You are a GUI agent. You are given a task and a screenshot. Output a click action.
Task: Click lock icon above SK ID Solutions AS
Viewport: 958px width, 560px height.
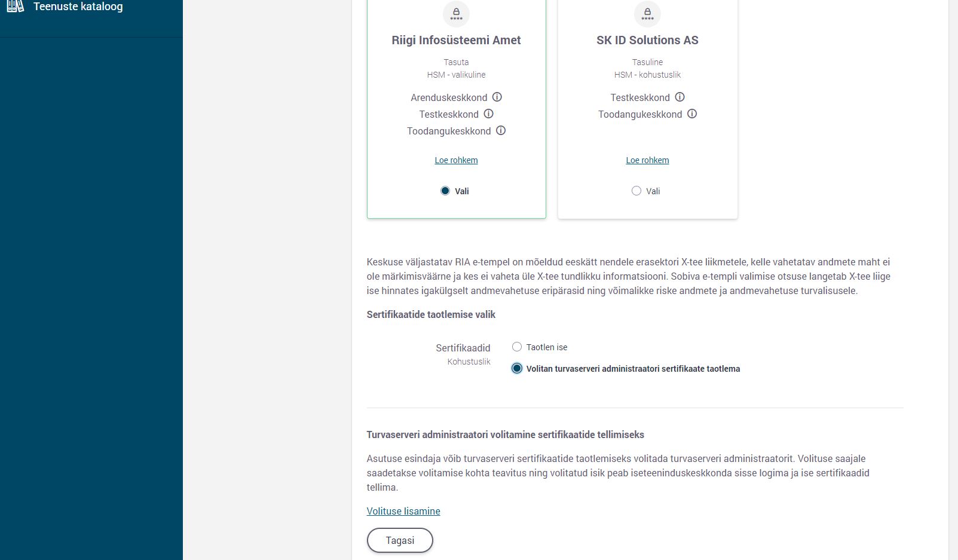point(647,14)
